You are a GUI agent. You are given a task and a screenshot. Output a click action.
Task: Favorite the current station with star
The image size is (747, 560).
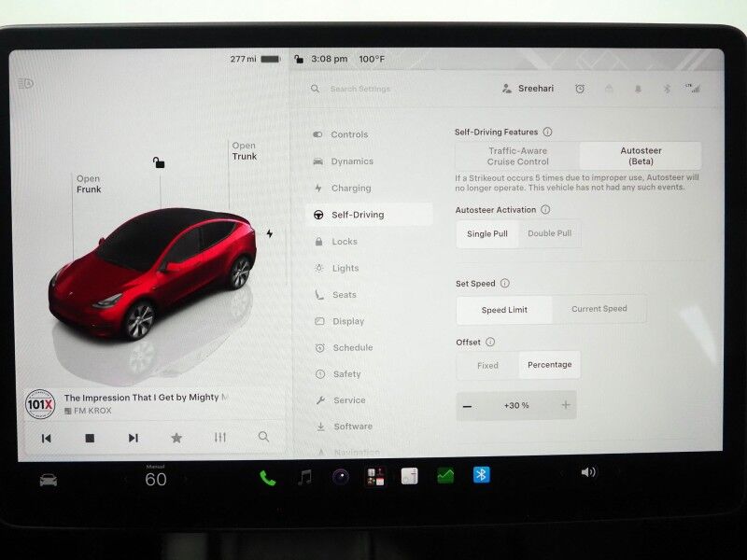tap(176, 438)
